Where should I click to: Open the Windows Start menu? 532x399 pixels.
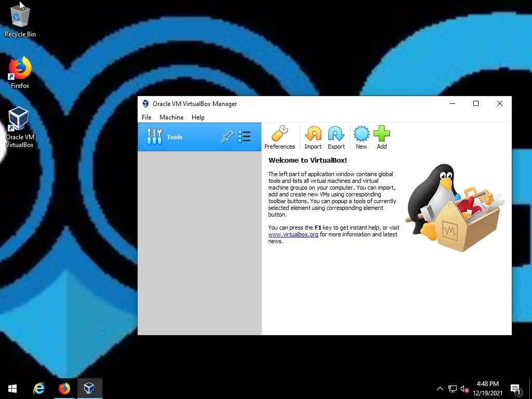tap(12, 389)
